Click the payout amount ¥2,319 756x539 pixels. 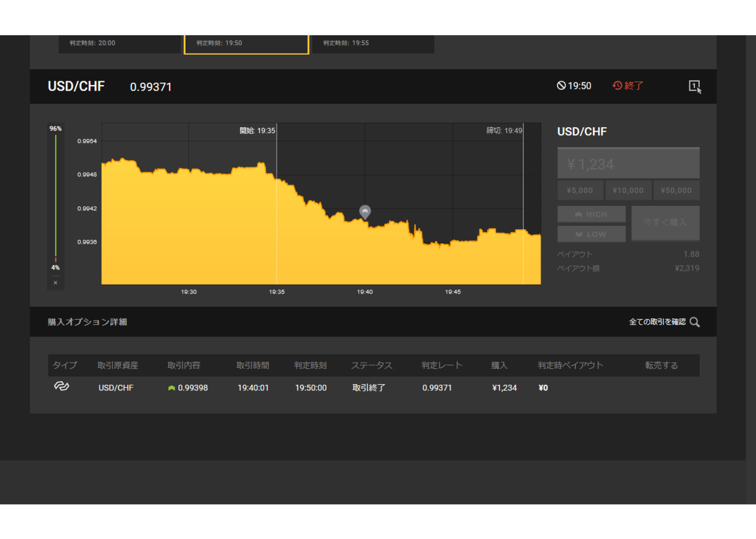pos(687,268)
